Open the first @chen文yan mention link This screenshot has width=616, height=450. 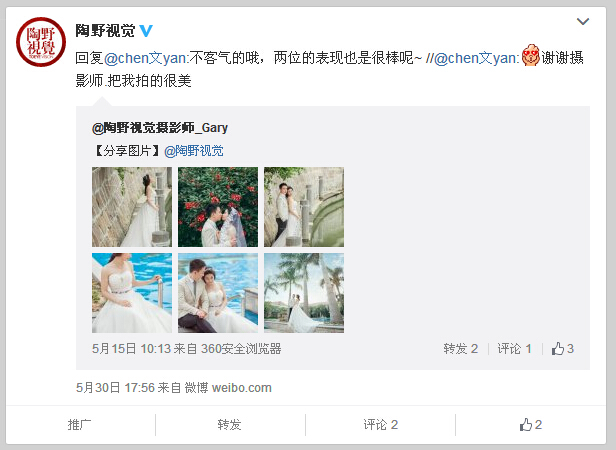[x=146, y=58]
